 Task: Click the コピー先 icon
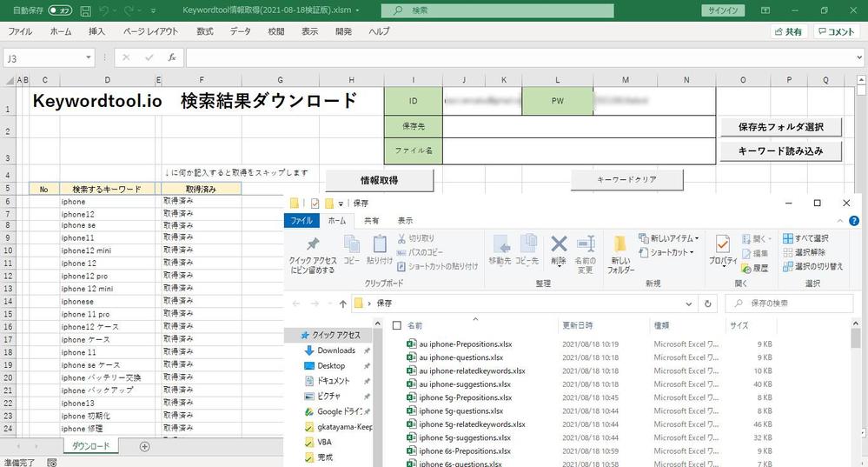click(527, 244)
